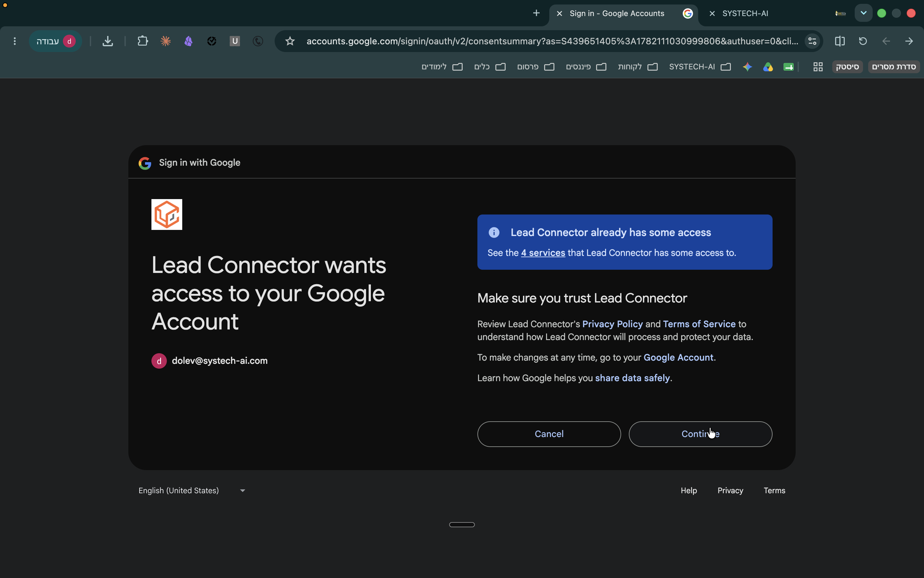924x578 pixels.
Task: Open the סדרת מסרים bookmark
Action: (x=894, y=67)
